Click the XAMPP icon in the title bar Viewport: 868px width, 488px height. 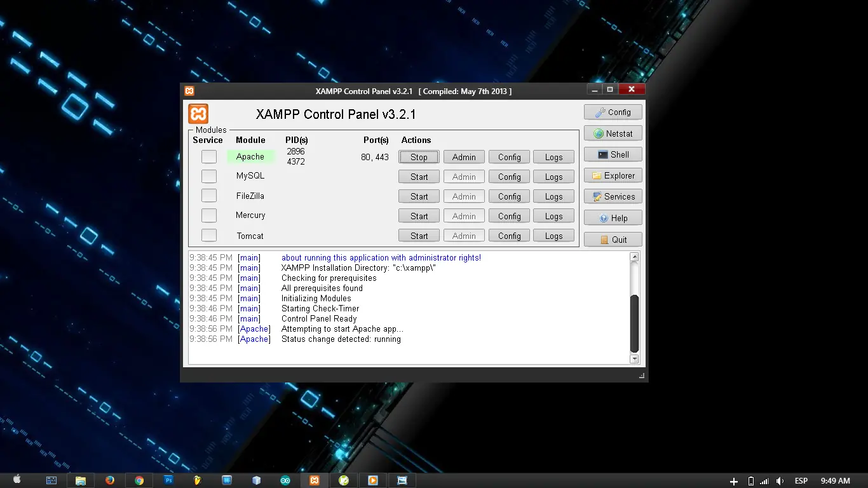189,90
